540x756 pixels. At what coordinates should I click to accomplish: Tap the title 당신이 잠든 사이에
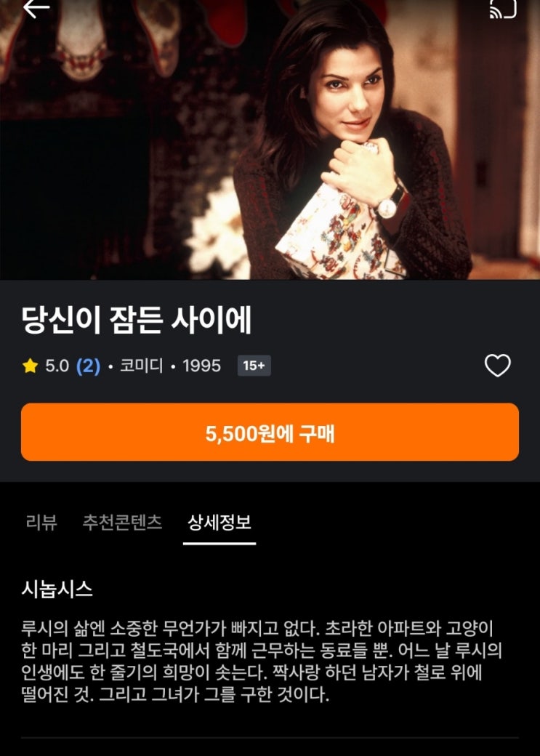click(x=137, y=320)
